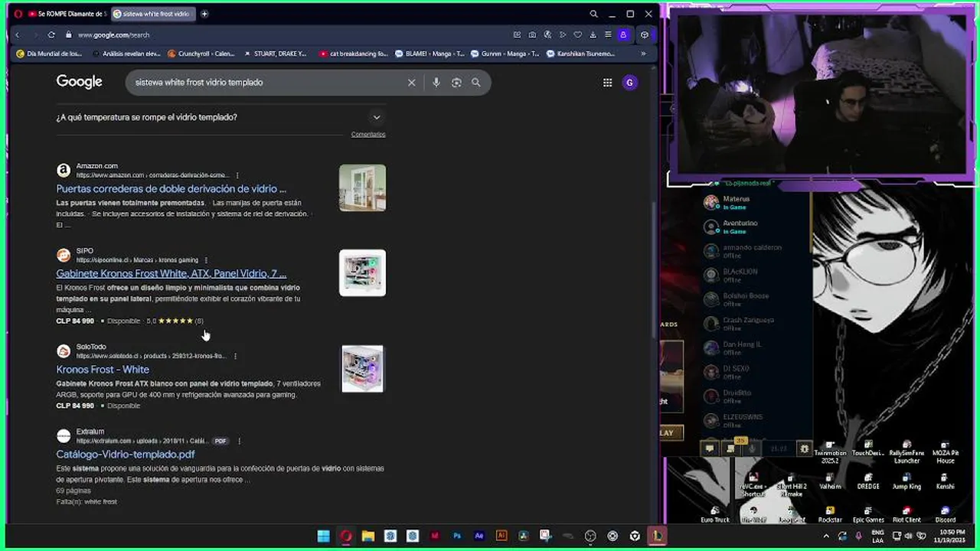
Task: Open the Extralum result three-dot options
Action: pos(239,441)
